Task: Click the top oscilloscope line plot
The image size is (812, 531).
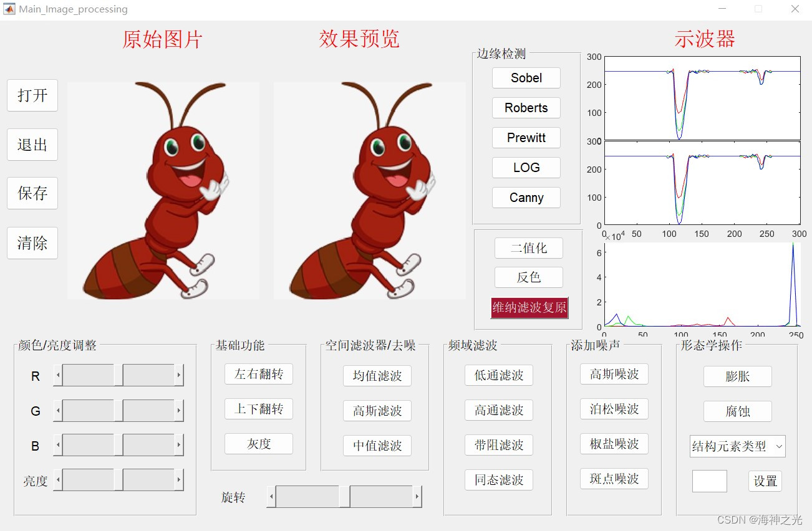Action: (702, 98)
